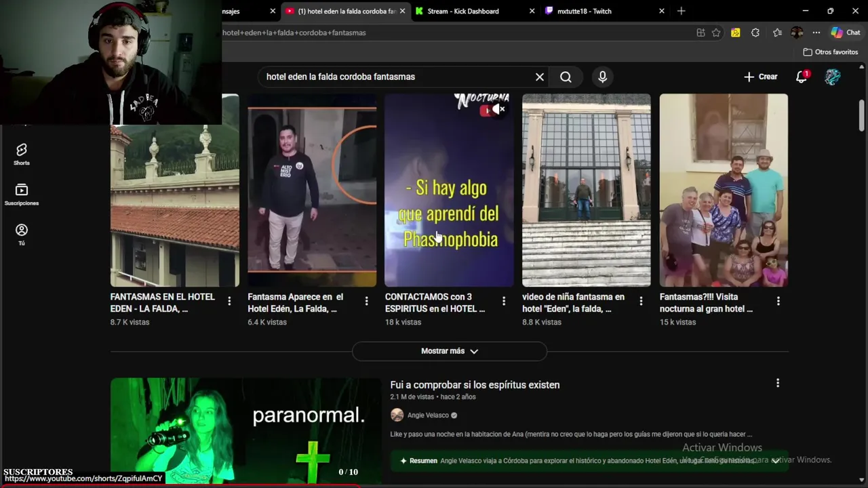Open the family group photo short thumbnail

point(724,190)
